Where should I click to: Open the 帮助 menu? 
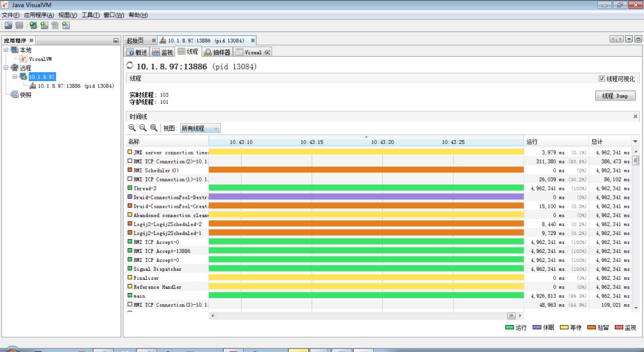click(x=138, y=15)
